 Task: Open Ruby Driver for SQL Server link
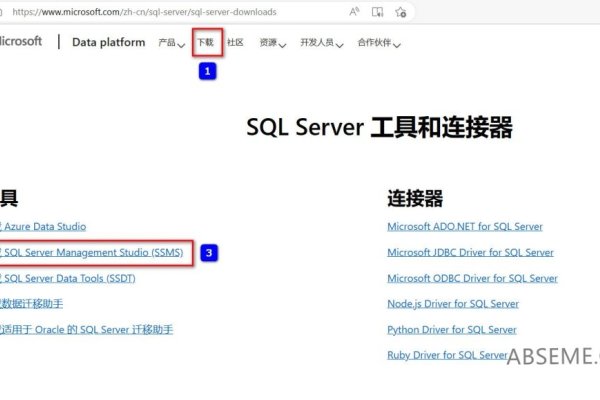pos(447,355)
